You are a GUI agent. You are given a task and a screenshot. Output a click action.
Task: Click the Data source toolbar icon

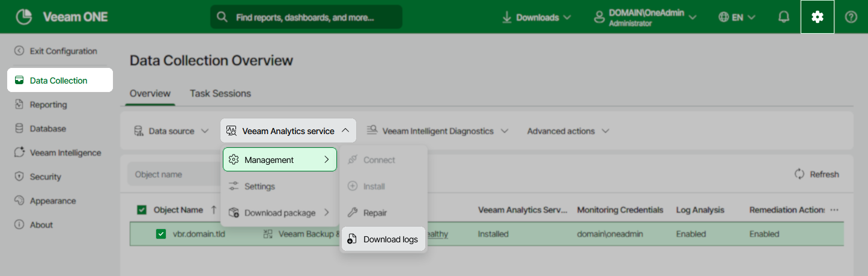tap(139, 130)
